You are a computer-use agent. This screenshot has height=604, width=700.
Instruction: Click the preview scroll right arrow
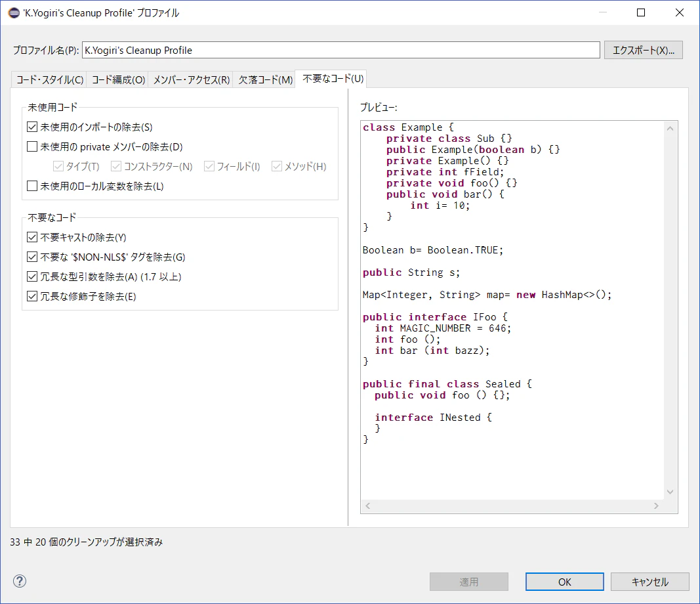click(x=656, y=506)
